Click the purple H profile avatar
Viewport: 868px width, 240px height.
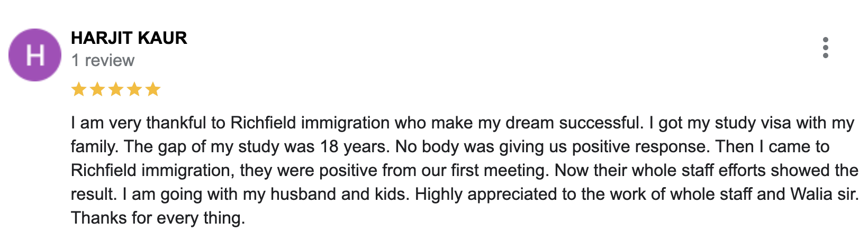pos(35,55)
